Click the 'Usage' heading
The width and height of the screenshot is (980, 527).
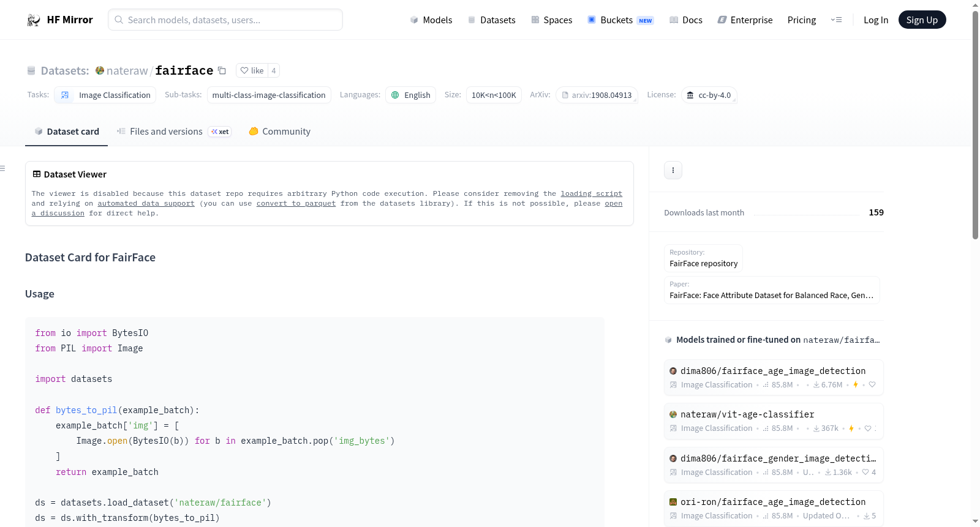point(40,294)
